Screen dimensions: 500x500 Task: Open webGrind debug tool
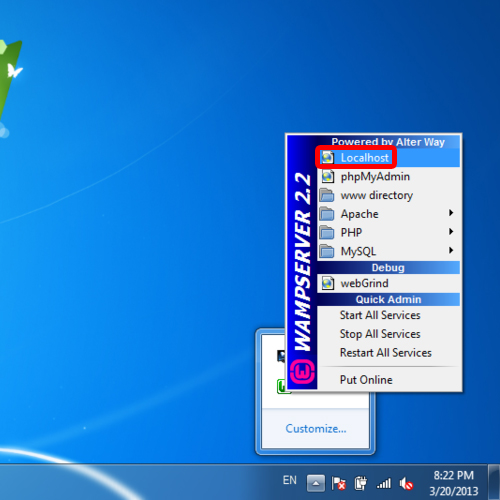coord(389,283)
